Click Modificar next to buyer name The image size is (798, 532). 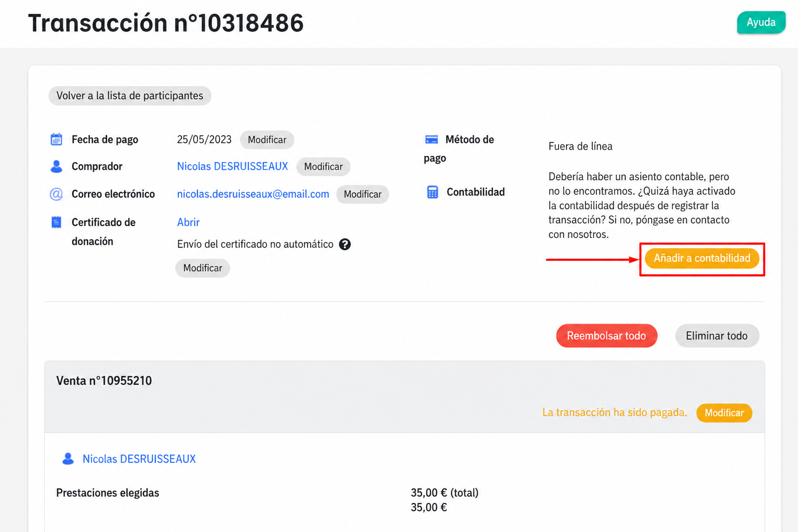point(323,167)
